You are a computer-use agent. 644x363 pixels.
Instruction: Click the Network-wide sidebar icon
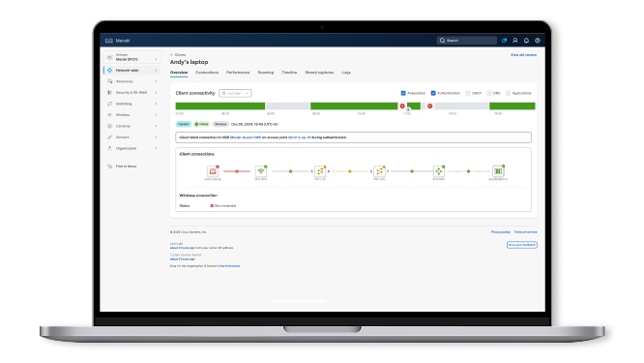pos(109,71)
